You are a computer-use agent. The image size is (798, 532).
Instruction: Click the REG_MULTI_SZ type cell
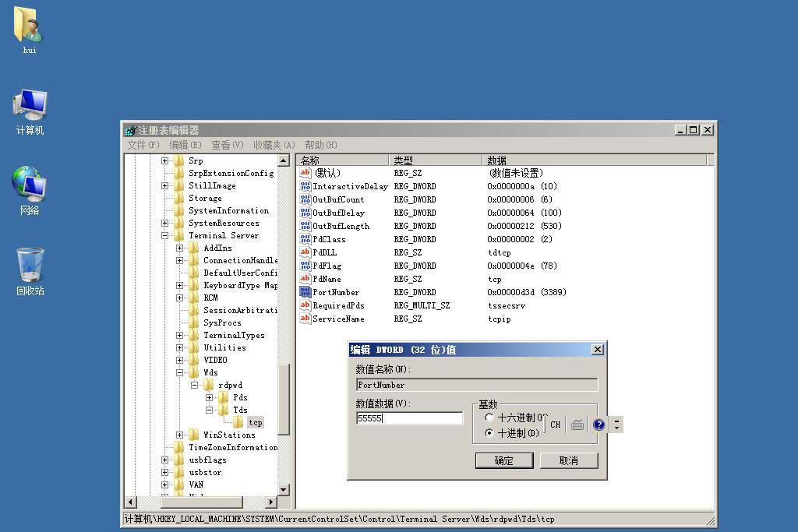pyautogui.click(x=422, y=305)
